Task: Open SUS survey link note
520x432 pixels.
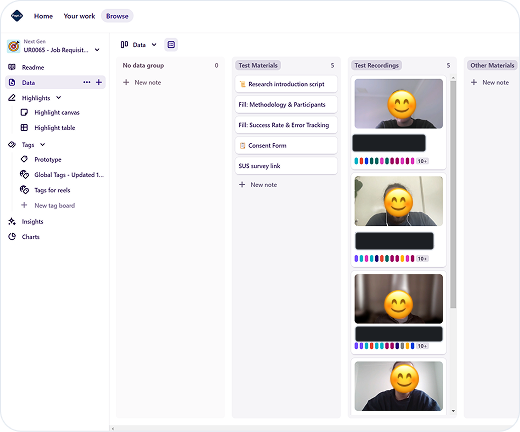Action: [x=286, y=166]
